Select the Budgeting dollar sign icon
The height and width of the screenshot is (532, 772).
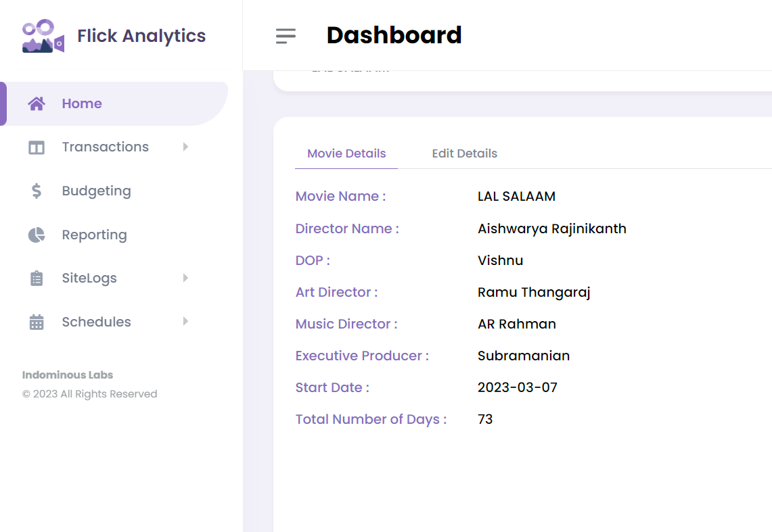37,191
